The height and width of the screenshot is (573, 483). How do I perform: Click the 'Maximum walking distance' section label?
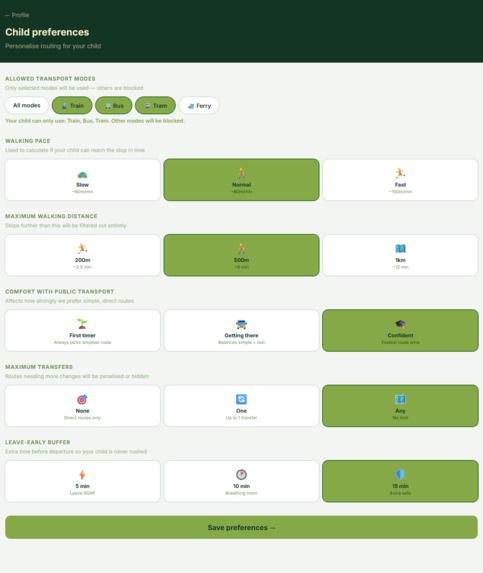pyautogui.click(x=51, y=216)
